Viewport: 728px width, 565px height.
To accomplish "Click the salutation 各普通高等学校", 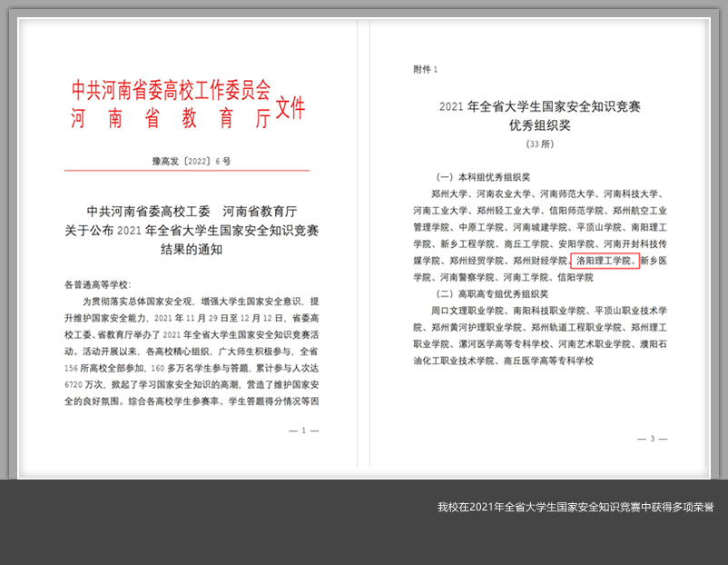I will click(x=98, y=284).
